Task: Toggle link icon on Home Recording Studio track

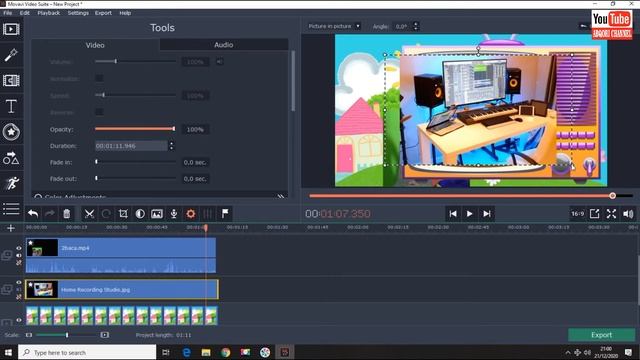Action: (19, 297)
